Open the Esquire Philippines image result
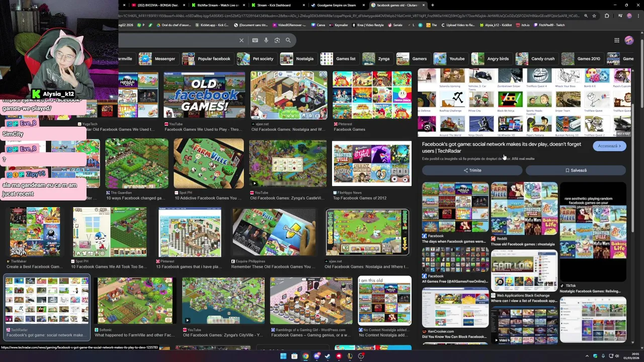This screenshot has height=362, width=644. [274, 232]
